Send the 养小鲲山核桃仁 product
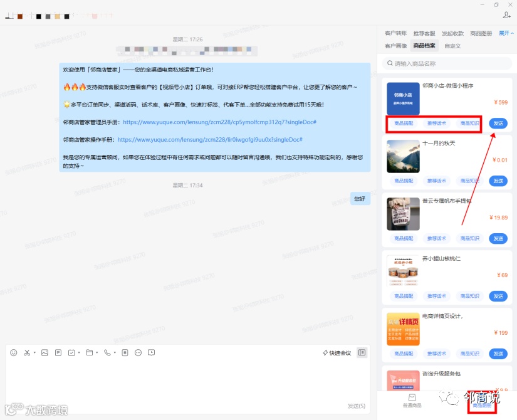 tap(498, 296)
